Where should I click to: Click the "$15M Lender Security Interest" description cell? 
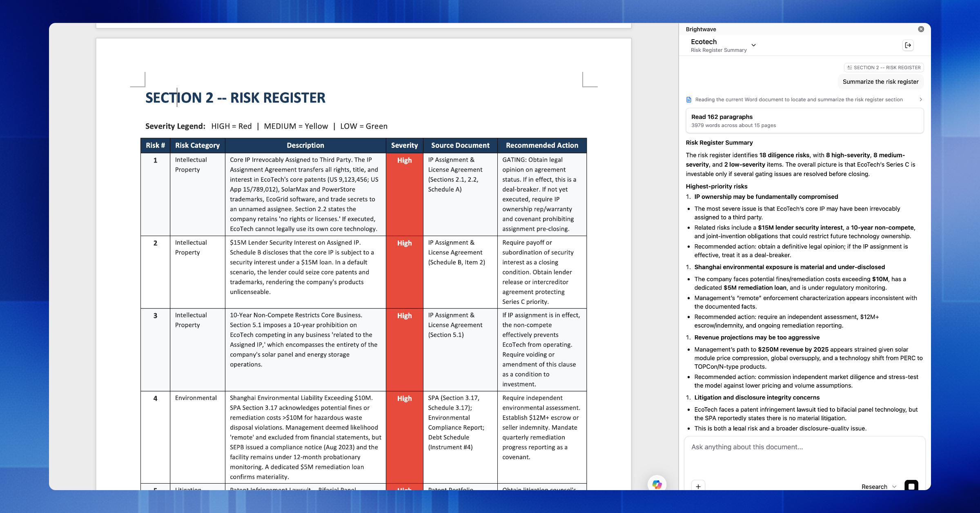click(x=305, y=272)
